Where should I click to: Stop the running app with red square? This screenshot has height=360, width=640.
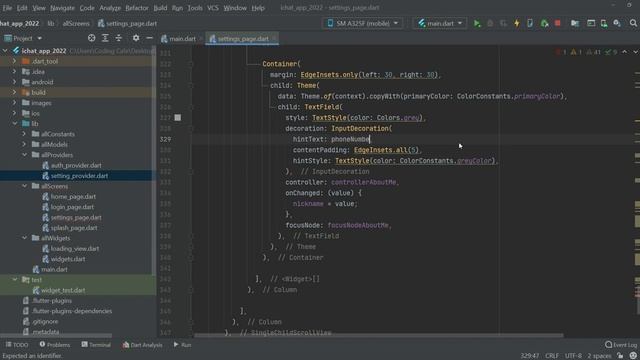coord(558,23)
